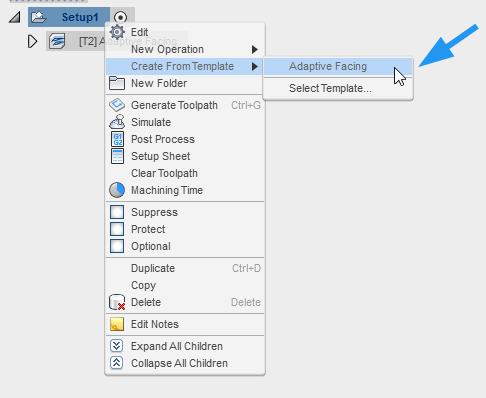The height and width of the screenshot is (398, 486).
Task: Toggle the Suppress checkbox
Action: point(117,212)
